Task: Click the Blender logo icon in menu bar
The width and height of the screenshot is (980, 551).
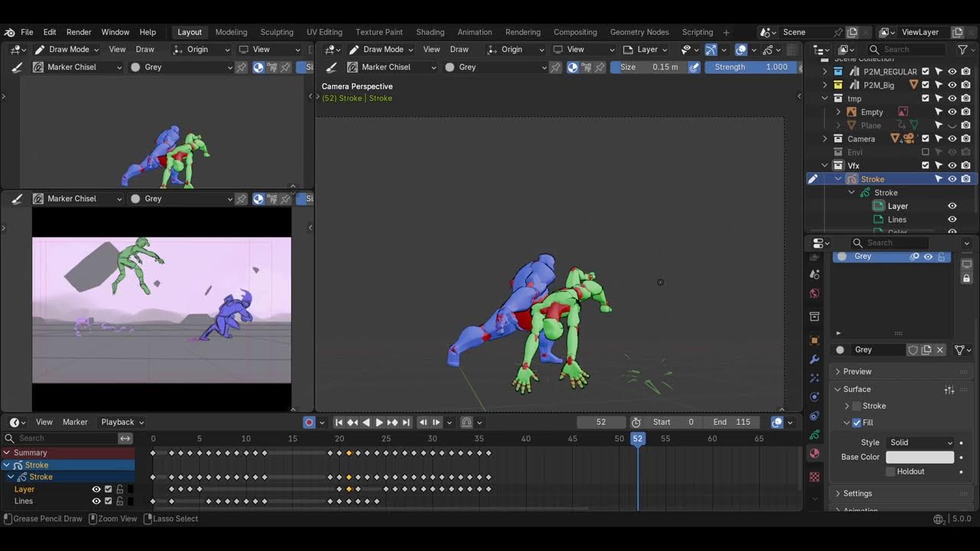Action: pos(9,32)
